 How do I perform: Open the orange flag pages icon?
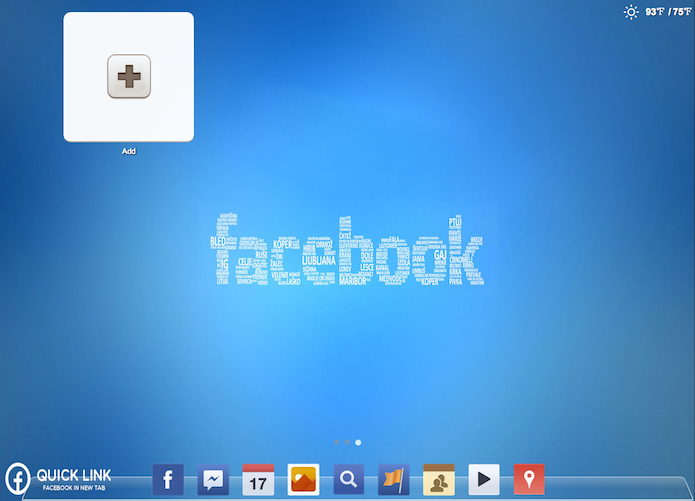click(x=394, y=479)
